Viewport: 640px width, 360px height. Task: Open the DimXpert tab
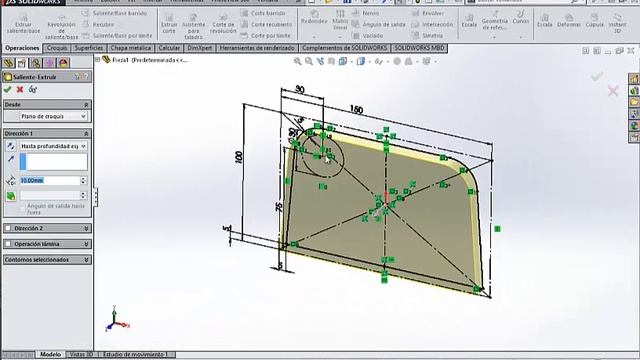tap(200, 48)
